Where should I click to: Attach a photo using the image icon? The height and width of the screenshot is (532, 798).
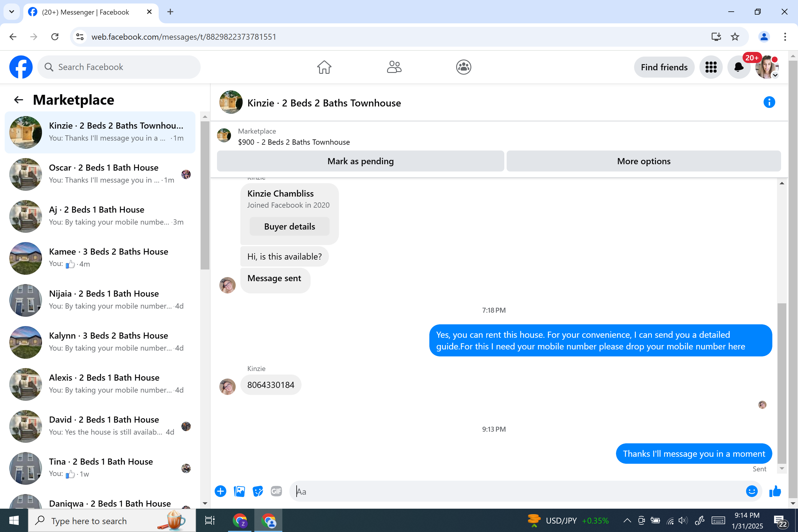[239, 491]
